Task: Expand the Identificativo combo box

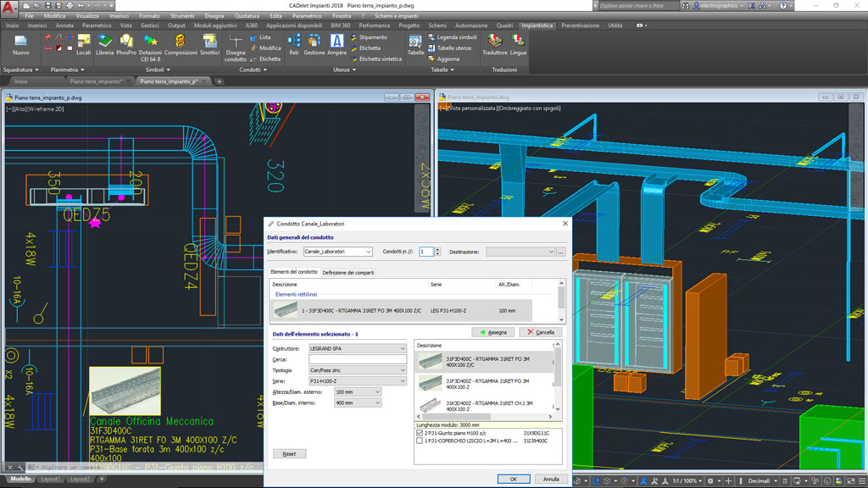Action: (368, 252)
